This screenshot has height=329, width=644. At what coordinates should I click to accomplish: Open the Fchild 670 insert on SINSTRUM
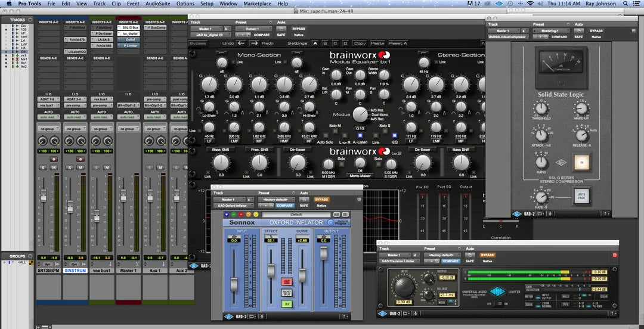[x=75, y=39]
